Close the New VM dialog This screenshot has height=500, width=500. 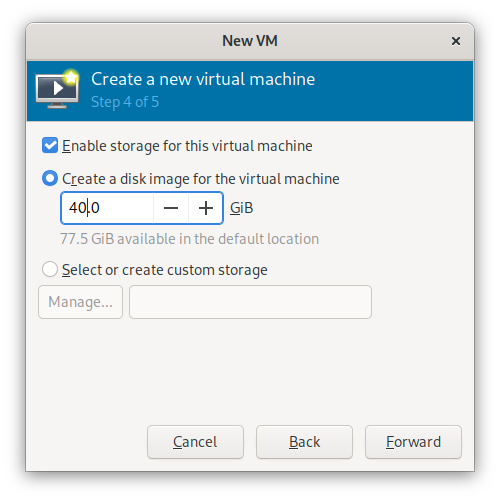coord(456,41)
